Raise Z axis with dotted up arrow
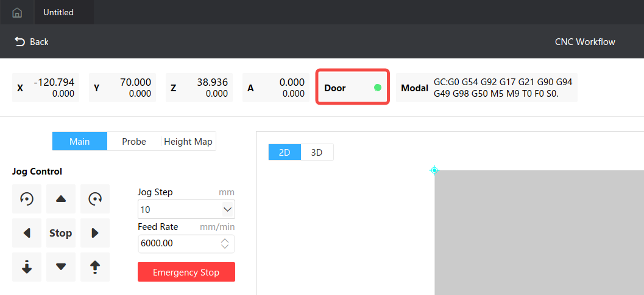This screenshot has width=644, height=295. click(95, 267)
